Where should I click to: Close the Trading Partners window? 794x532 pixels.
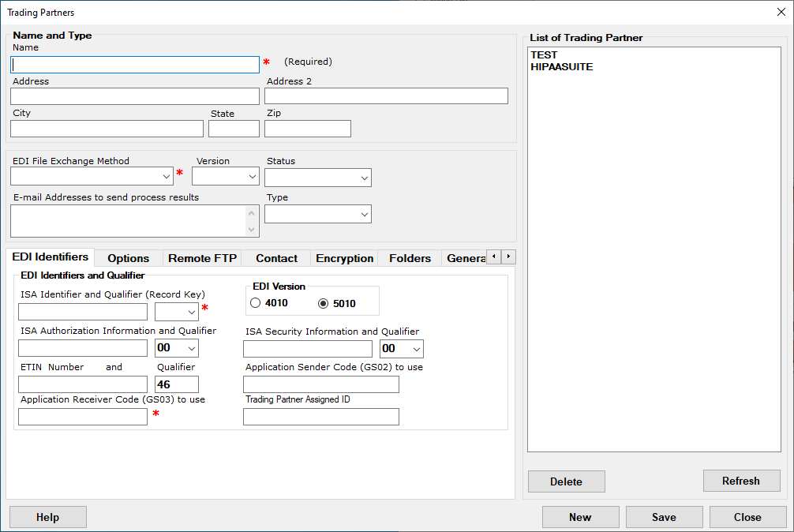pos(781,12)
